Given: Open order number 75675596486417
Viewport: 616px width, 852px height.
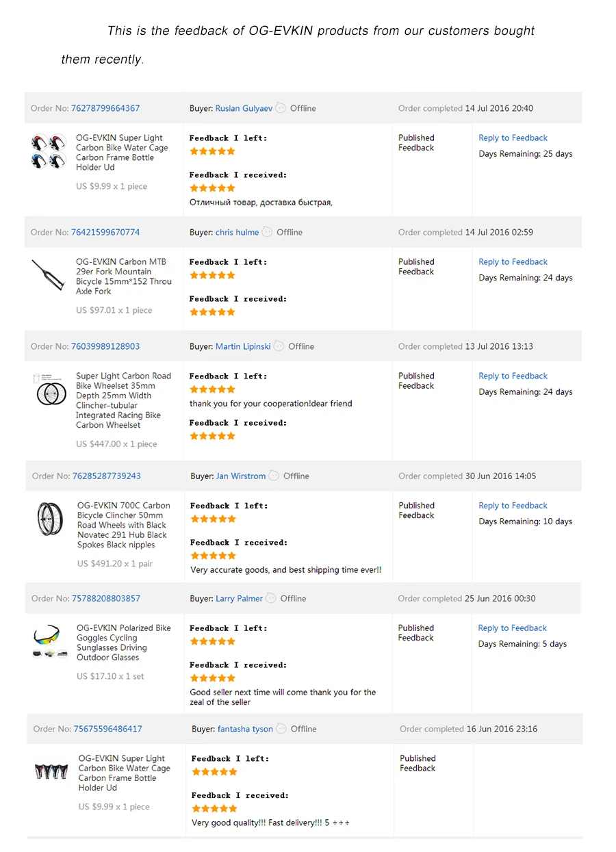Looking at the screenshot, I should [108, 729].
